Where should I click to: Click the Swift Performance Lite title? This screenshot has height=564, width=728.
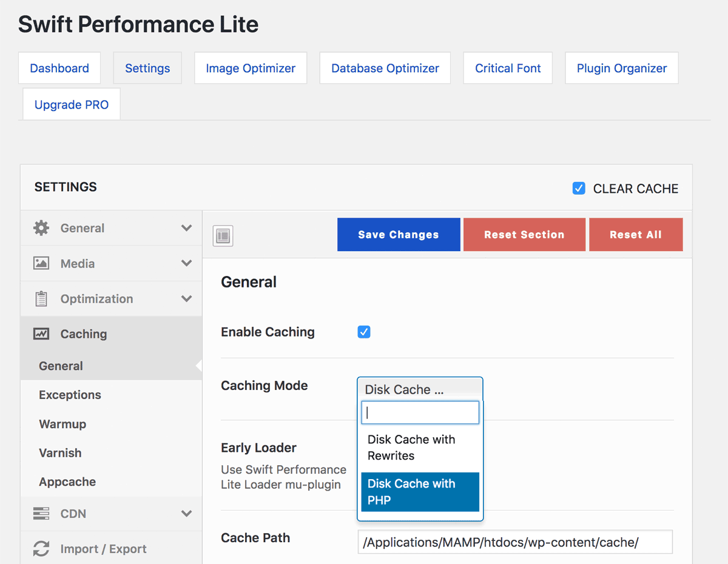(x=138, y=24)
